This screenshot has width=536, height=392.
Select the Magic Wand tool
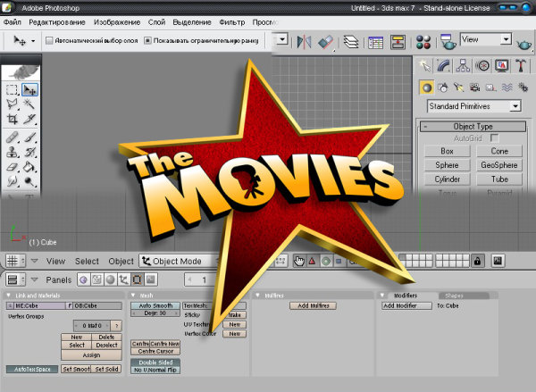click(29, 104)
